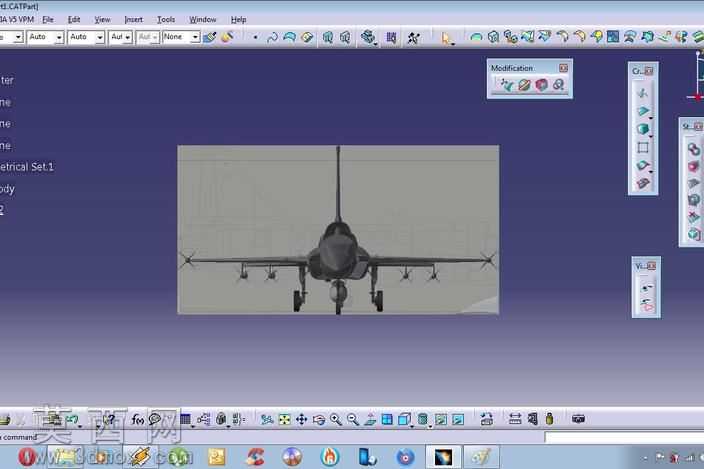Click the red-cross icon in the St toolbar
The width and height of the screenshot is (704, 469).
694,218
